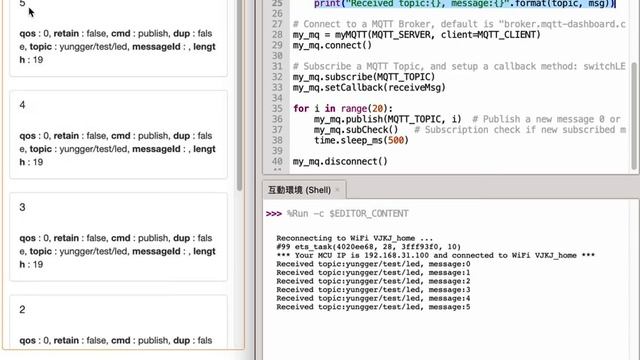Click the "# Subscription check" inline comment
Viewport: 640px width, 360px height.
pos(520,130)
